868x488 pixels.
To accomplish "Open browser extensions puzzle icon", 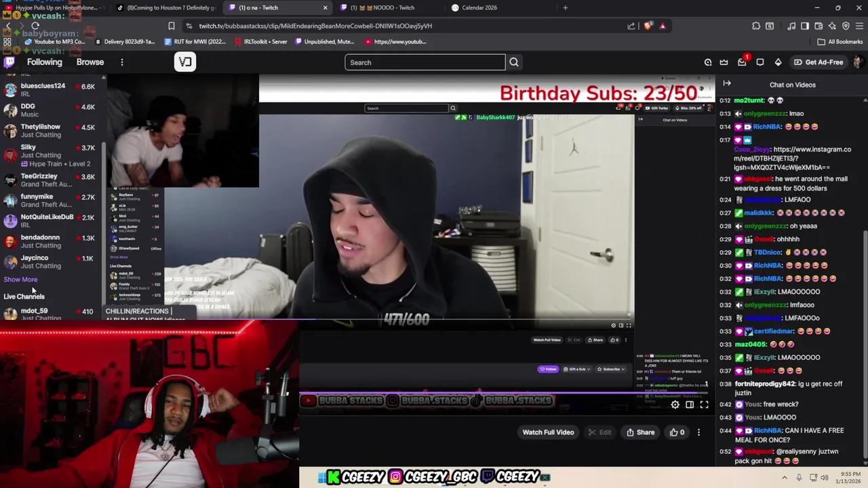I will [756, 26].
